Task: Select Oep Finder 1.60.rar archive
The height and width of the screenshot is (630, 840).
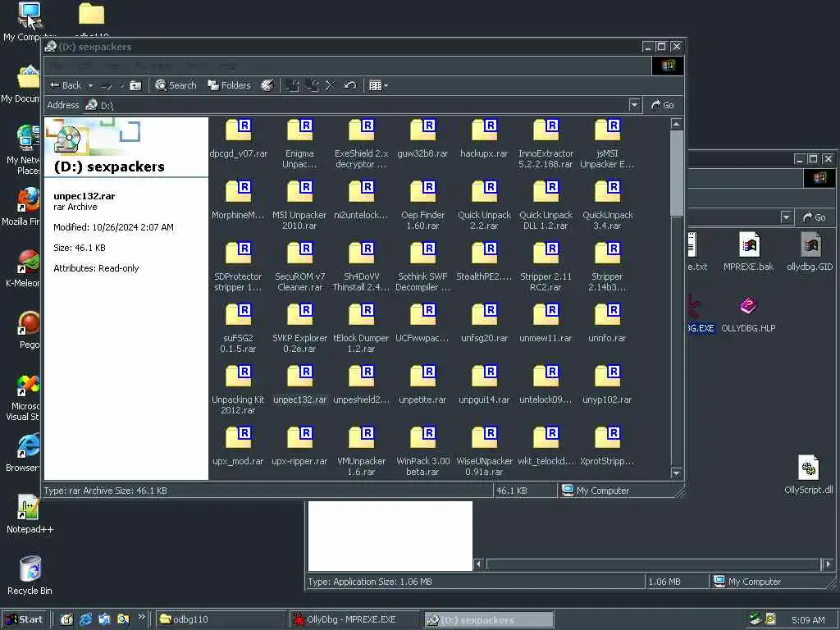Action: [x=422, y=206]
